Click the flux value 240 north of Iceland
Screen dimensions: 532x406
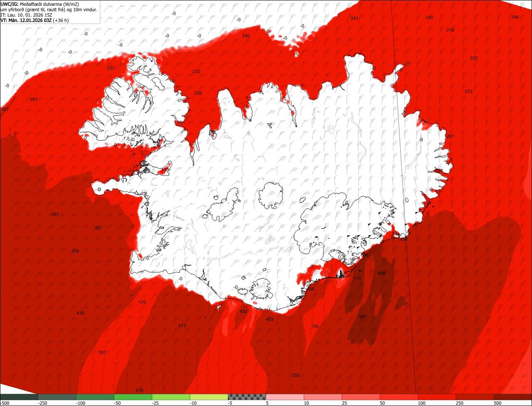[246, 36]
